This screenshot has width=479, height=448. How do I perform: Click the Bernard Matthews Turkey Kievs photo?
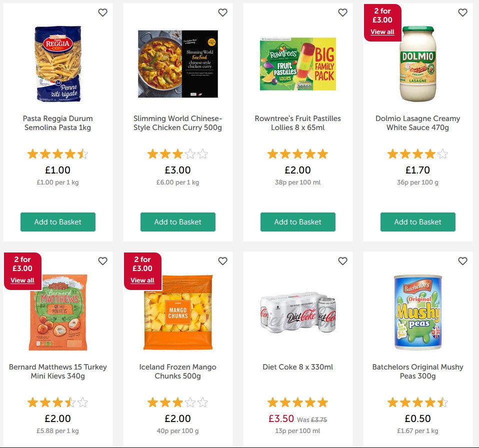pyautogui.click(x=58, y=312)
